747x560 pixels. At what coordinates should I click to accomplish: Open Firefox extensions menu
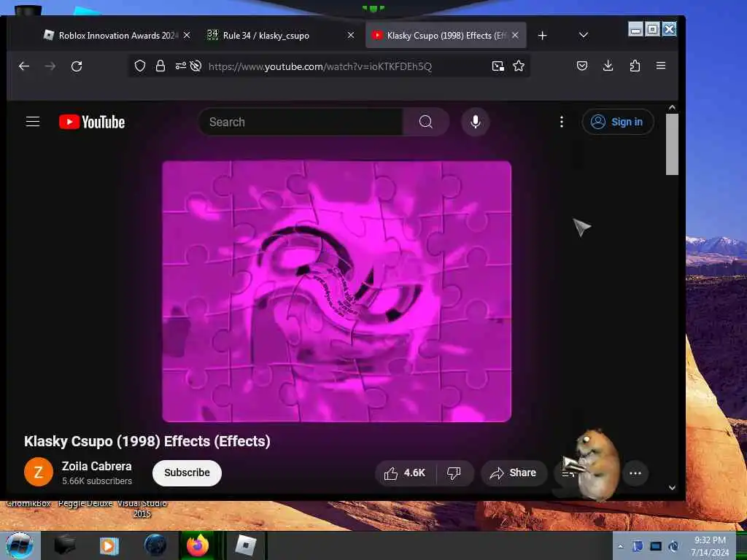[635, 66]
